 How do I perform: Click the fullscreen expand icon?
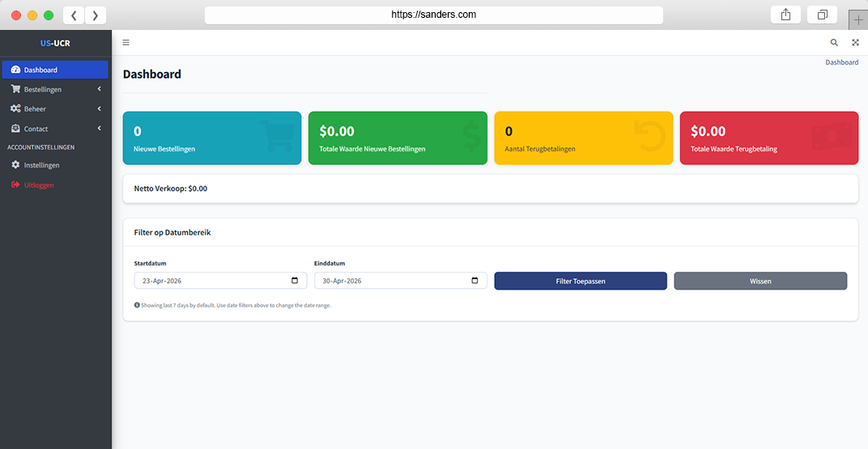click(x=855, y=43)
